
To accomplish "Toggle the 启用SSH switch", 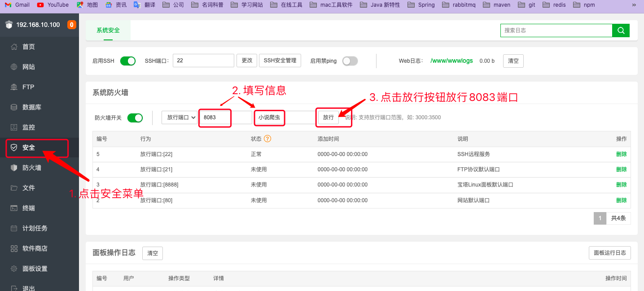I will [128, 61].
